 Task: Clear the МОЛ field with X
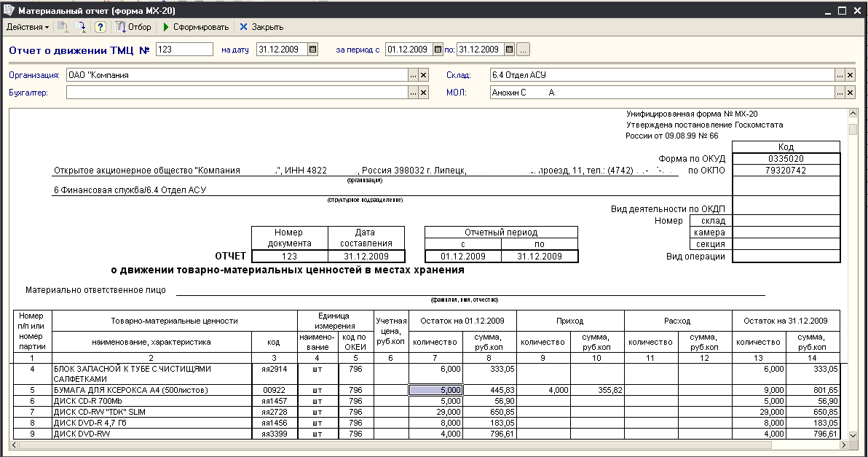click(851, 93)
